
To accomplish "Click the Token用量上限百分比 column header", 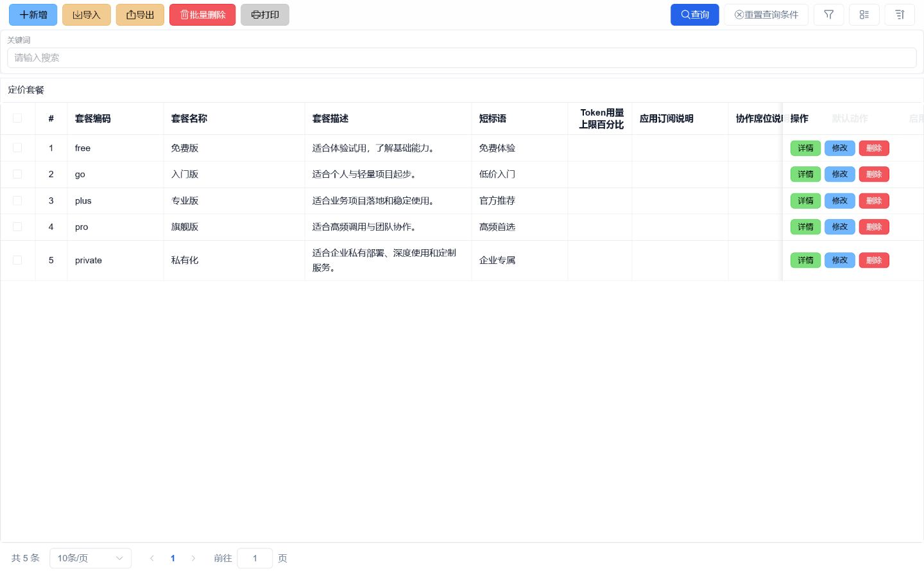I will pyautogui.click(x=601, y=119).
